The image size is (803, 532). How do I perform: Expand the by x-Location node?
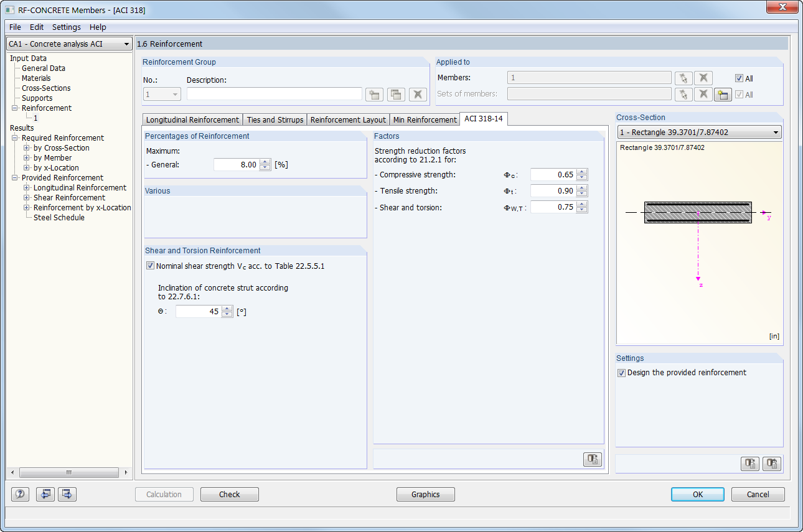coord(27,168)
